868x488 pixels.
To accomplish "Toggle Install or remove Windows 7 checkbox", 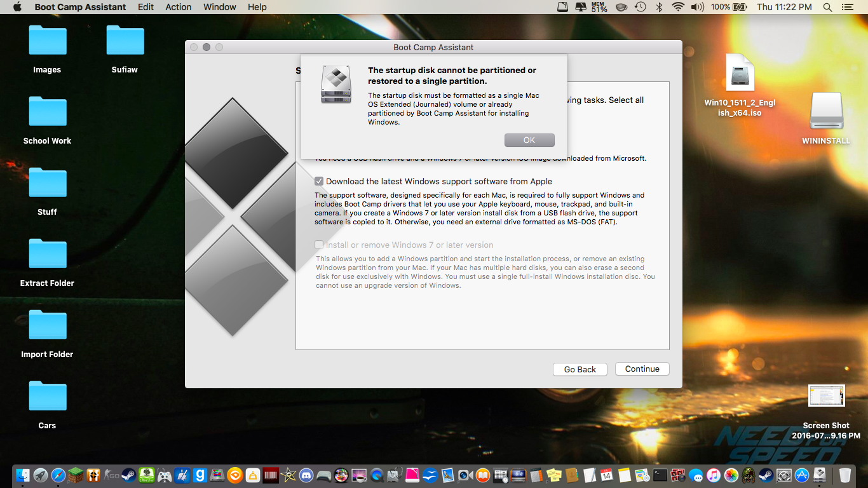I will point(319,245).
